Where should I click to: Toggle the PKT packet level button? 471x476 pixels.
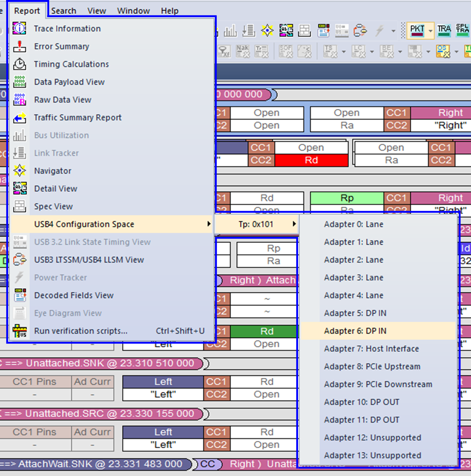417,31
